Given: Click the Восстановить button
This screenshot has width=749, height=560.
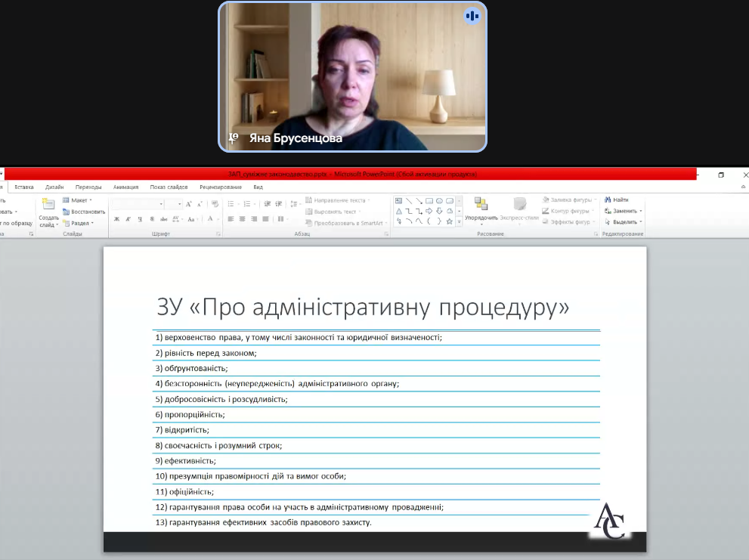Looking at the screenshot, I should click(x=84, y=212).
